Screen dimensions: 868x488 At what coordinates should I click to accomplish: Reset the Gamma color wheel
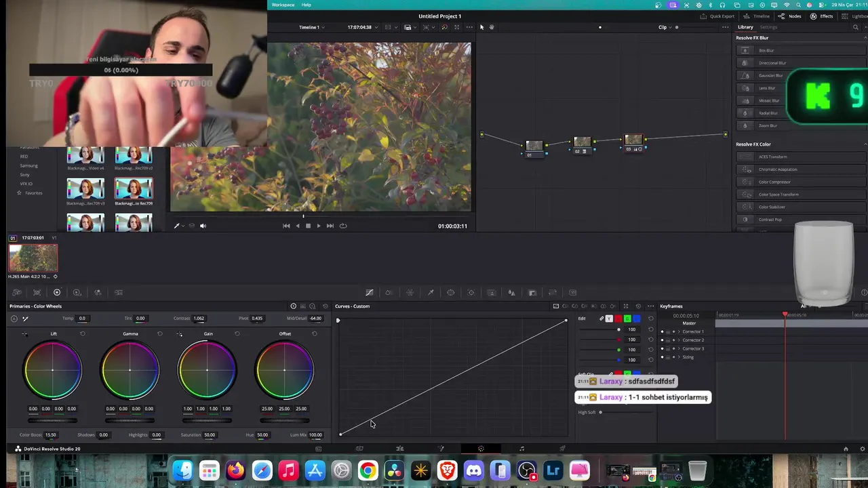pyautogui.click(x=160, y=334)
